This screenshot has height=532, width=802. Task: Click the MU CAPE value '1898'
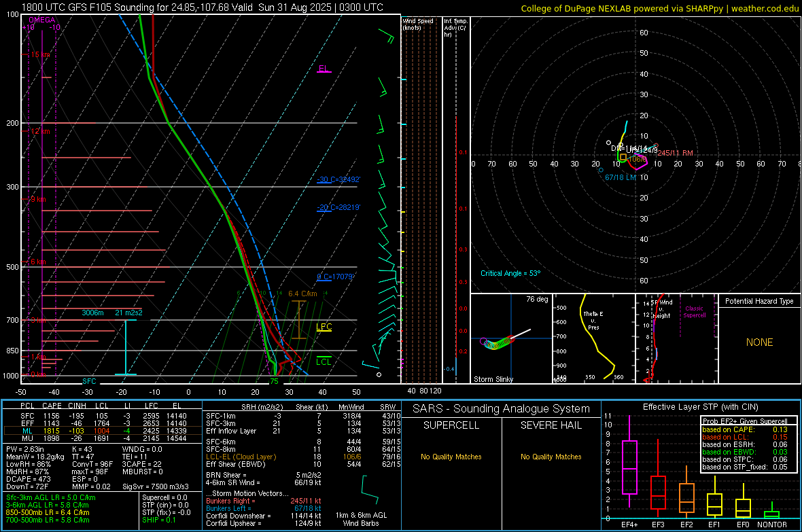point(51,438)
